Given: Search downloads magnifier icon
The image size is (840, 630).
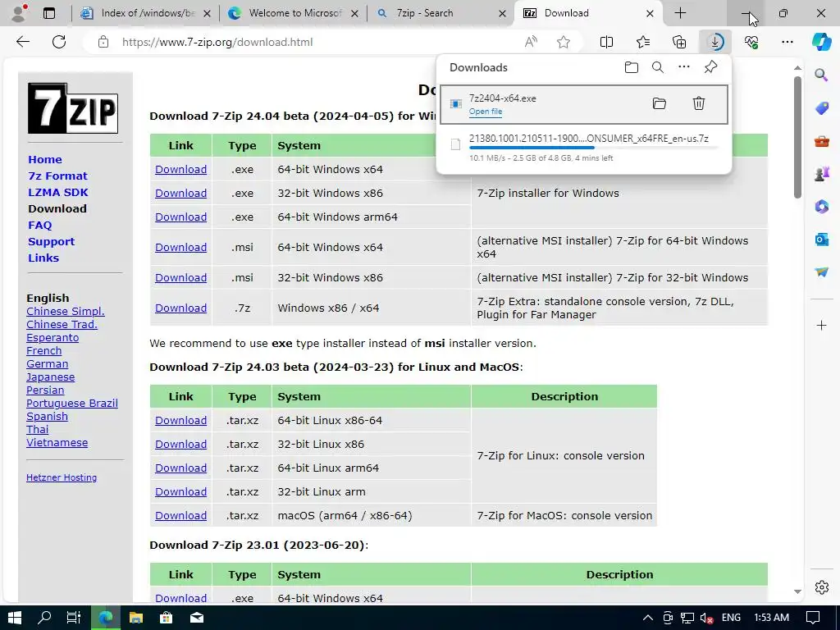Looking at the screenshot, I should pos(658,67).
